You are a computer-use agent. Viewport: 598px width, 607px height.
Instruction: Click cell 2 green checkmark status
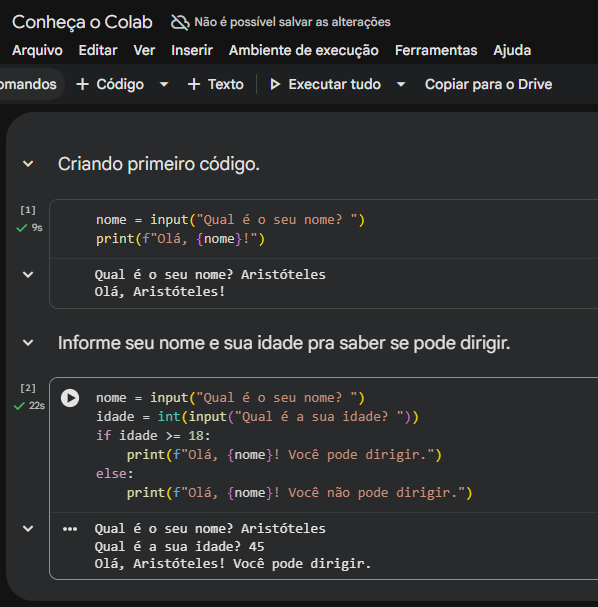(x=19, y=406)
